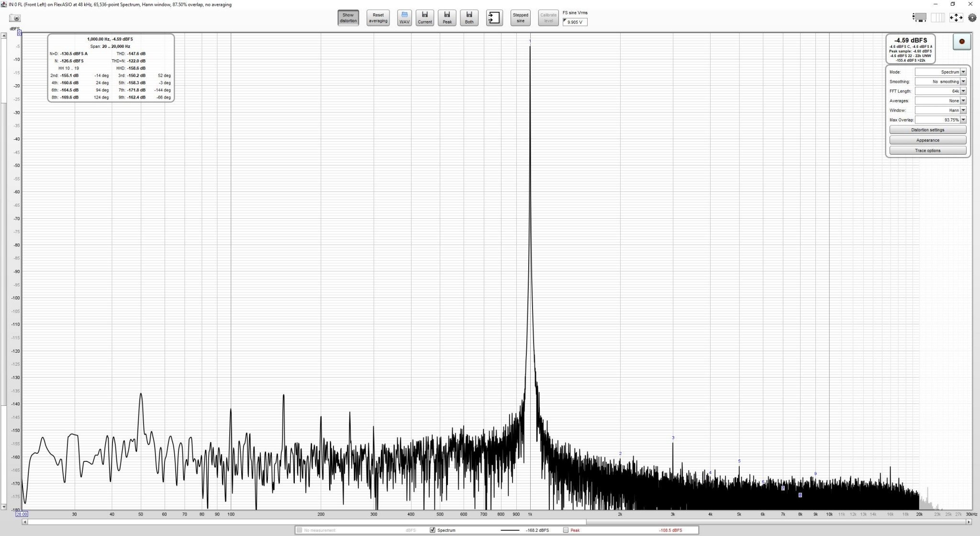
Task: Click the N+D -130.5 dBFS A value
Action: click(x=74, y=54)
